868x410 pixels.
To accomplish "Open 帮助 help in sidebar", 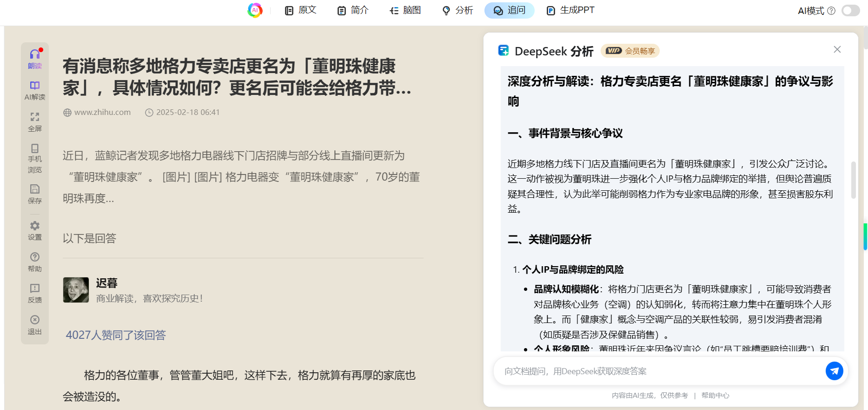I will coord(35,262).
